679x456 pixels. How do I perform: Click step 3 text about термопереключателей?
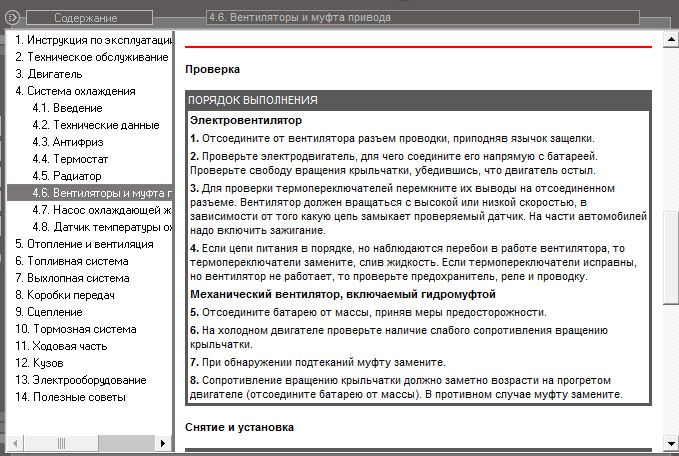pyautogui.click(x=418, y=209)
